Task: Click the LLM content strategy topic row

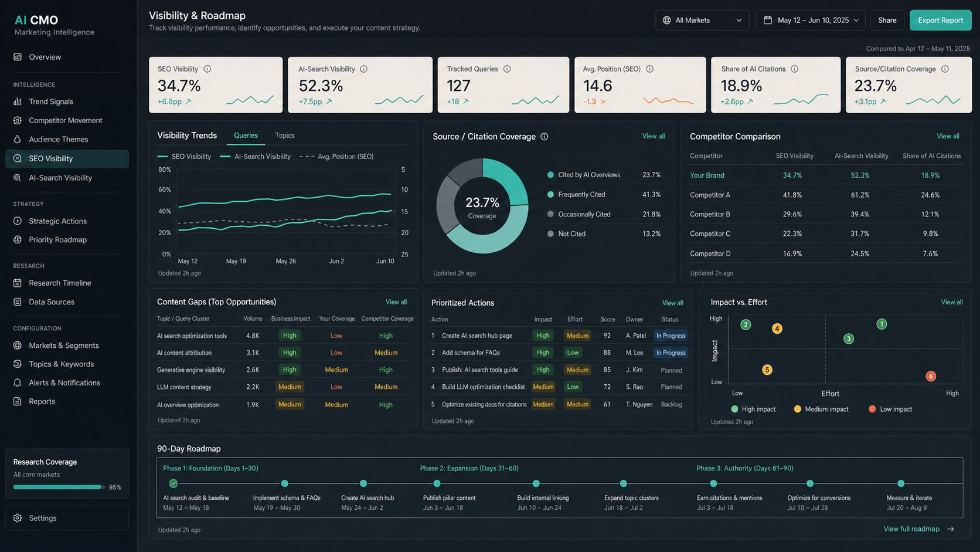Action: tap(184, 387)
